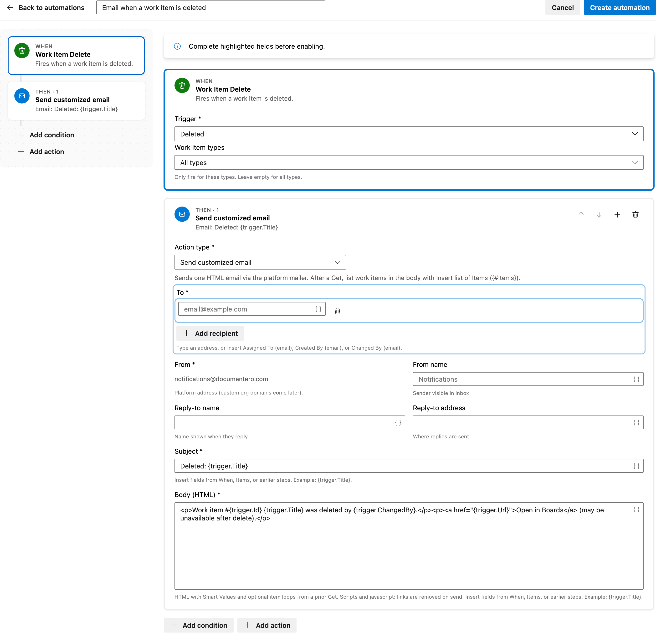
Task: Move the email action down with the arrow
Action: pos(599,215)
